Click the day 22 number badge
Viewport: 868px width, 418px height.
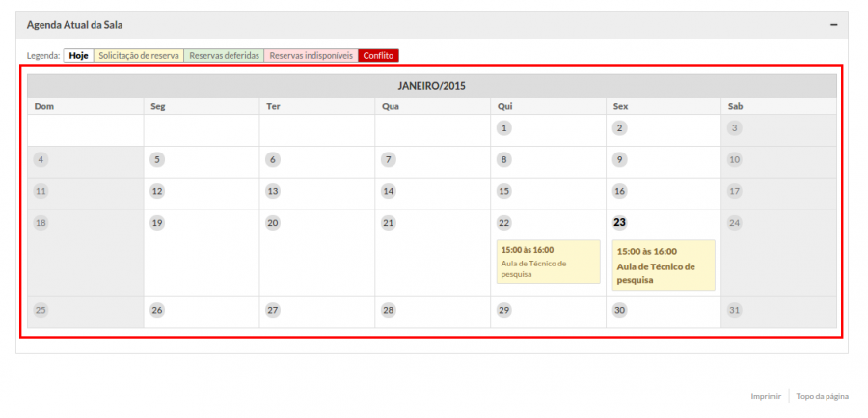pyautogui.click(x=503, y=223)
